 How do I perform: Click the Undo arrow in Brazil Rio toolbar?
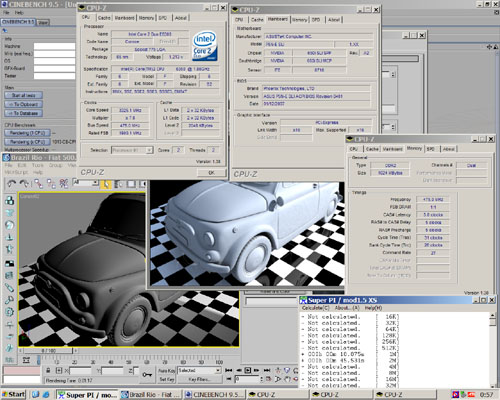click(x=12, y=184)
